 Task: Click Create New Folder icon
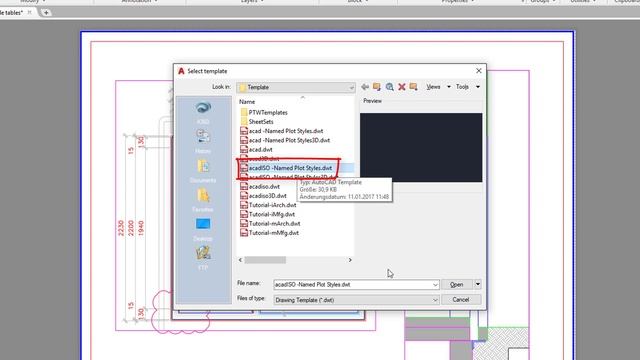(413, 87)
